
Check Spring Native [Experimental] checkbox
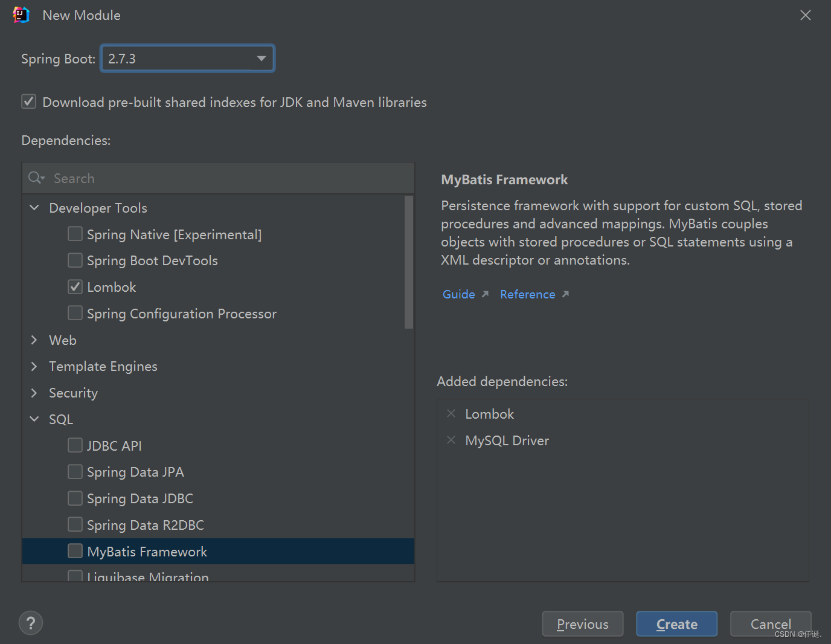coord(75,234)
